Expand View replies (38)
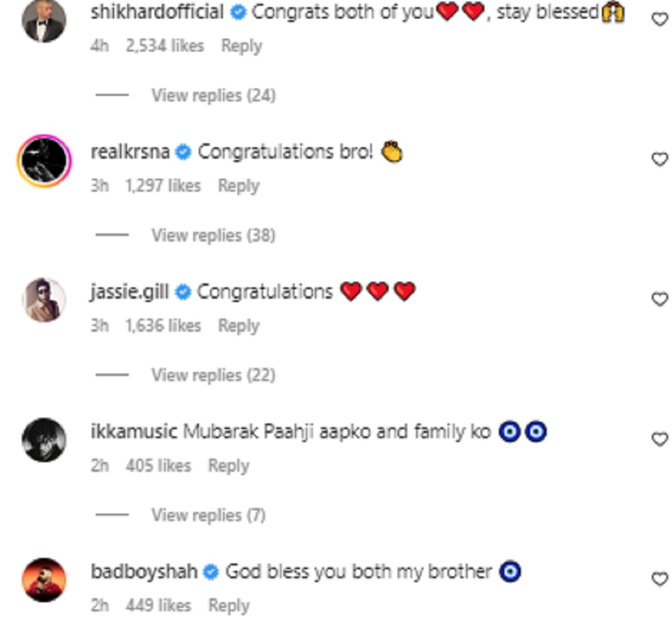672x628 pixels. [x=213, y=235]
